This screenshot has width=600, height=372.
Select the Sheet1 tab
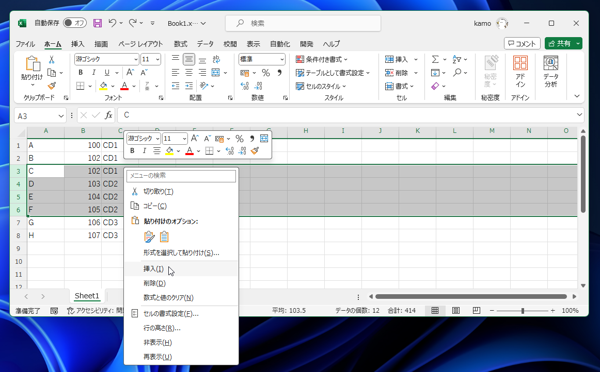(87, 296)
